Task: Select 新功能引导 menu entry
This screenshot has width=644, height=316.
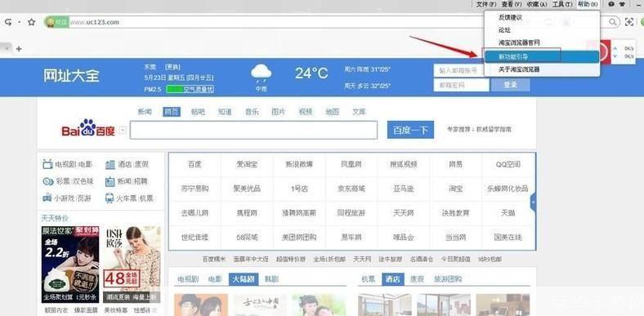Action: tap(542, 56)
